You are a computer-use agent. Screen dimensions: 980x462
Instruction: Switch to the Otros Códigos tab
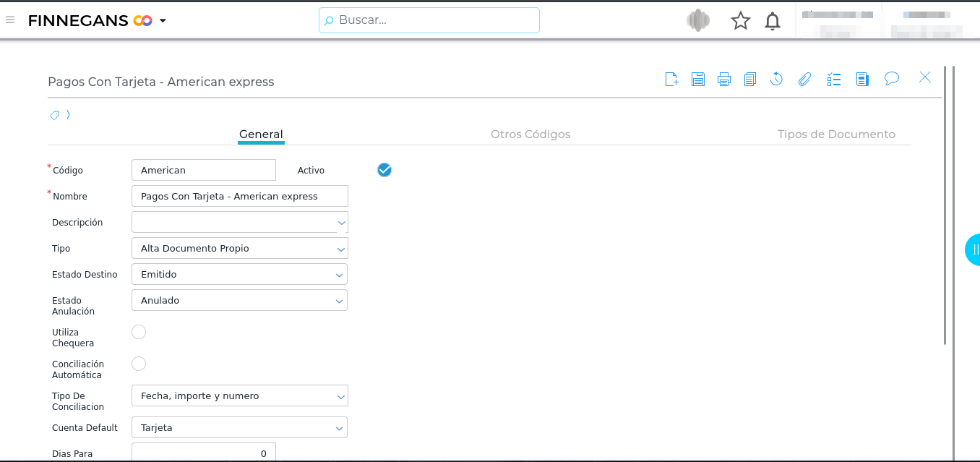(530, 134)
